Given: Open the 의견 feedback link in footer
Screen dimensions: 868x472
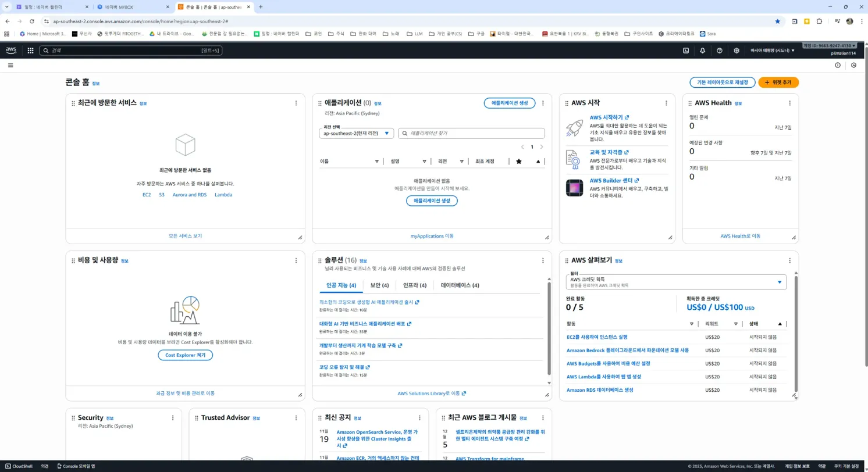Looking at the screenshot, I should click(45, 466).
